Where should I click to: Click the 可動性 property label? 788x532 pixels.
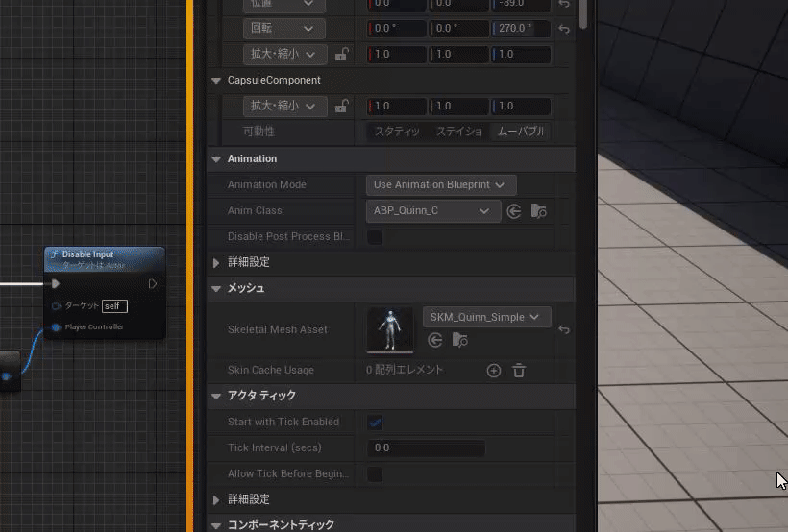(259, 132)
